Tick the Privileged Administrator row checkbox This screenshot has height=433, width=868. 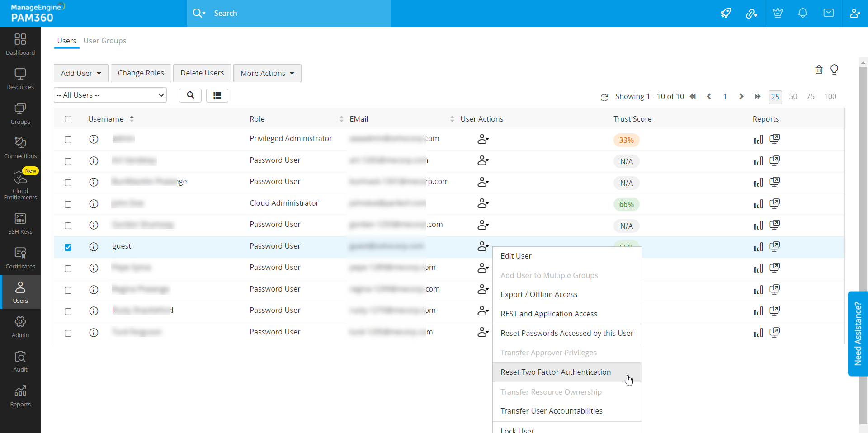click(x=68, y=140)
